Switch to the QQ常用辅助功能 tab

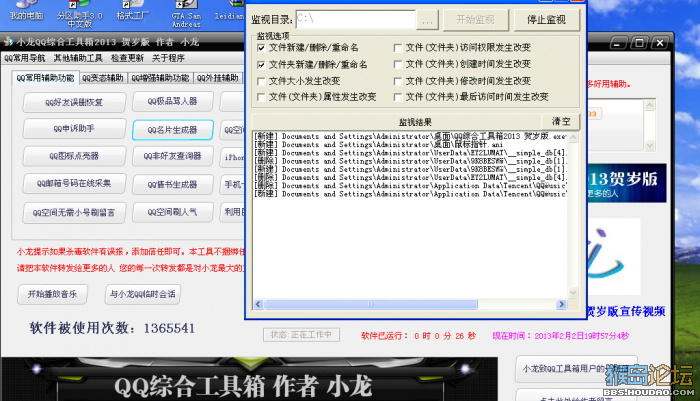click(45, 78)
